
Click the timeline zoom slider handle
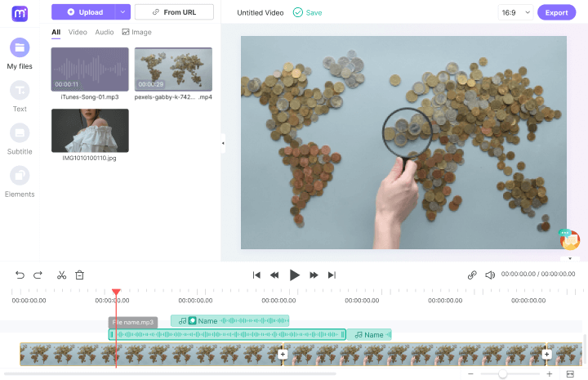pos(503,373)
